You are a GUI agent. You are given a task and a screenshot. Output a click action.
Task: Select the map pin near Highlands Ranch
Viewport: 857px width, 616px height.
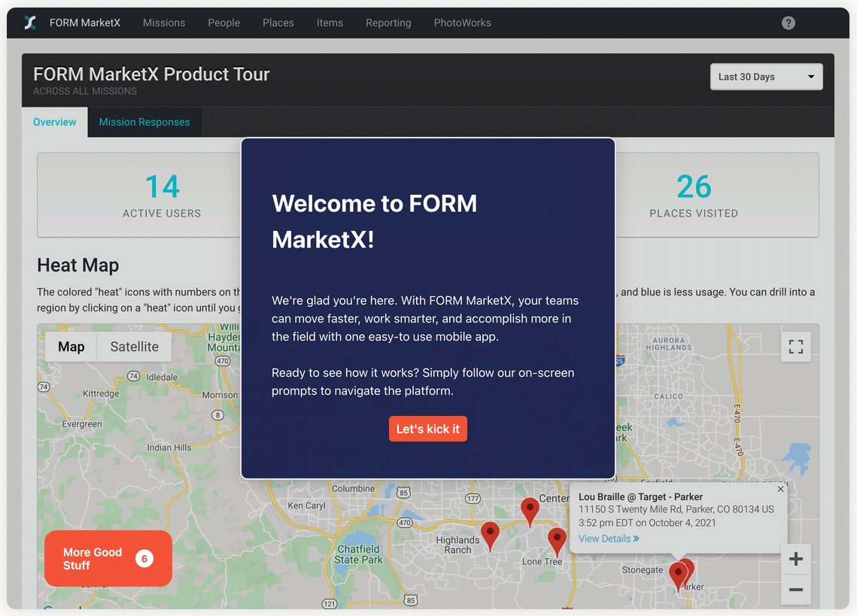pos(490,536)
